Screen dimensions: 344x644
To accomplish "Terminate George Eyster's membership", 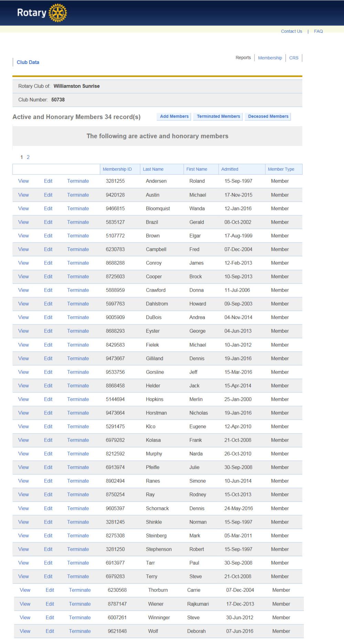I will point(78,331).
